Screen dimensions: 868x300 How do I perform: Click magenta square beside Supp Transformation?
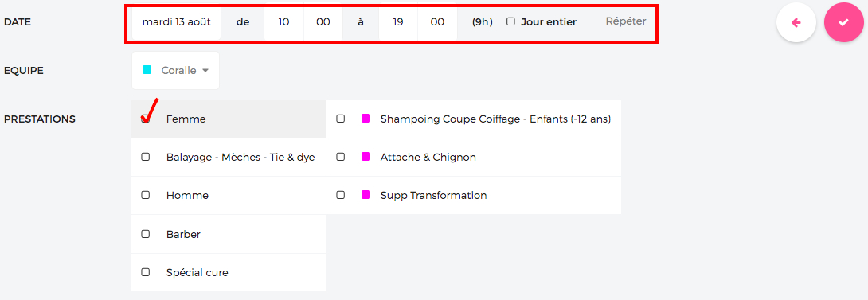(x=366, y=195)
